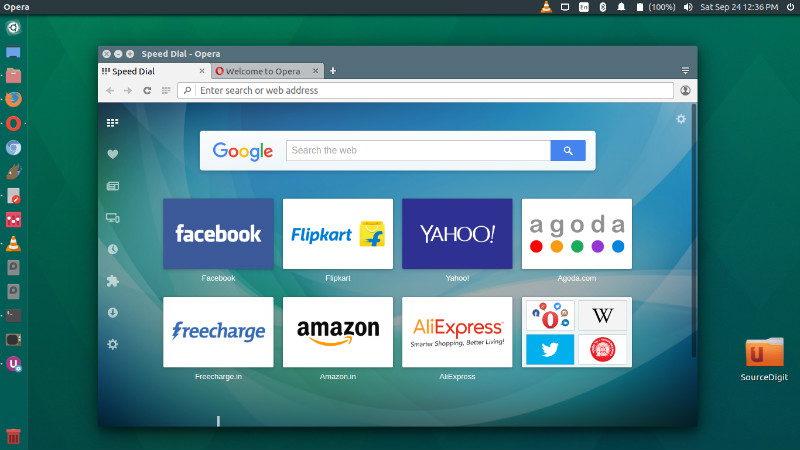Open the Opera thumbnail in the folder tile
The width and height of the screenshot is (800, 450).
(x=550, y=315)
